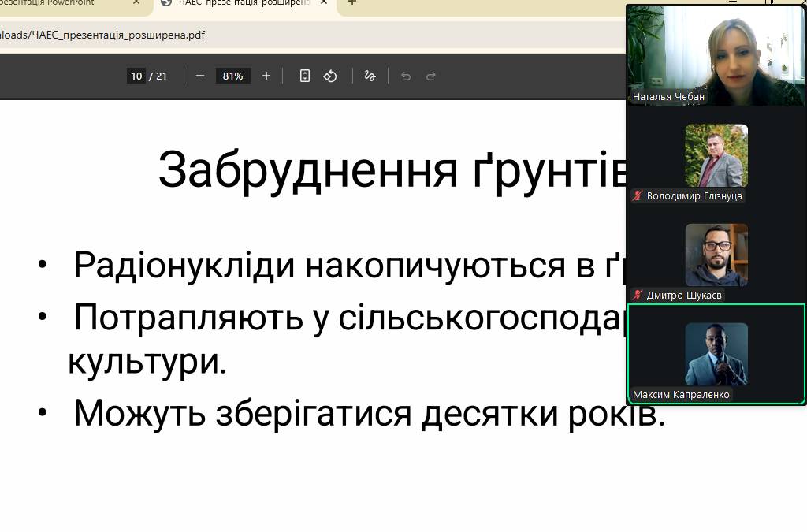807x532 pixels.
Task: Select the ЧАЕС_презентація_розширена tab
Action: tap(236, 3)
